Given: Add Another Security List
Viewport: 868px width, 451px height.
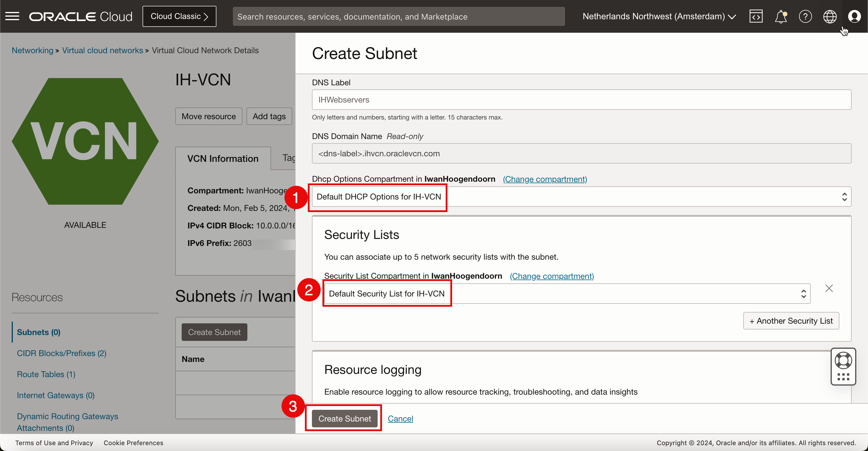Looking at the screenshot, I should (791, 321).
